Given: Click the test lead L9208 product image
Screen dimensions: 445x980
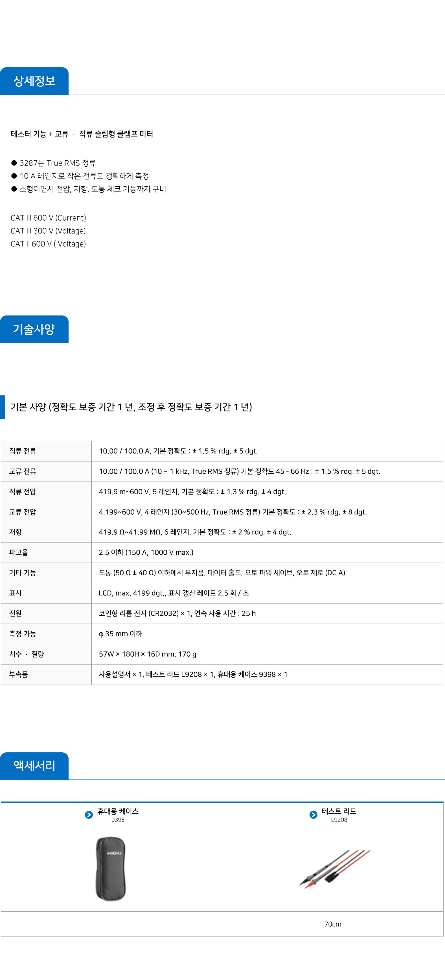Looking at the screenshot, I should (335, 868).
